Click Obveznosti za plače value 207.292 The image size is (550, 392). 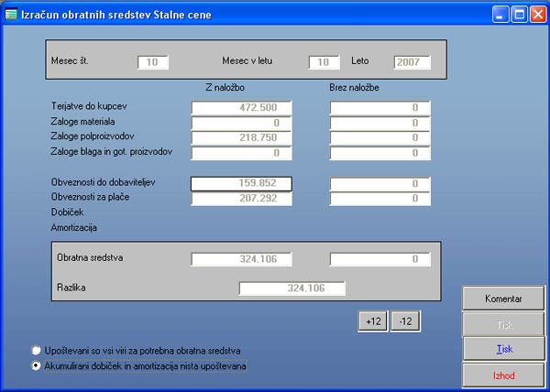coord(241,198)
